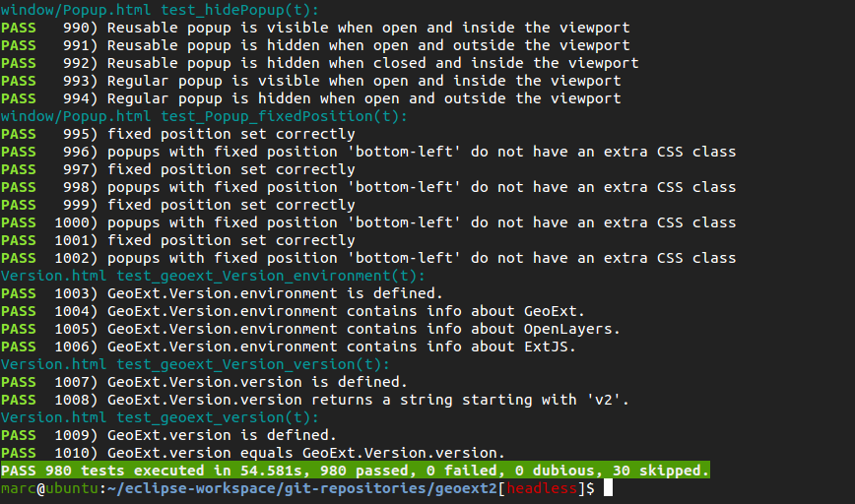Click the test 1006 number label
Viewport: 855px width, 504px height.
pyautogui.click(x=76, y=346)
